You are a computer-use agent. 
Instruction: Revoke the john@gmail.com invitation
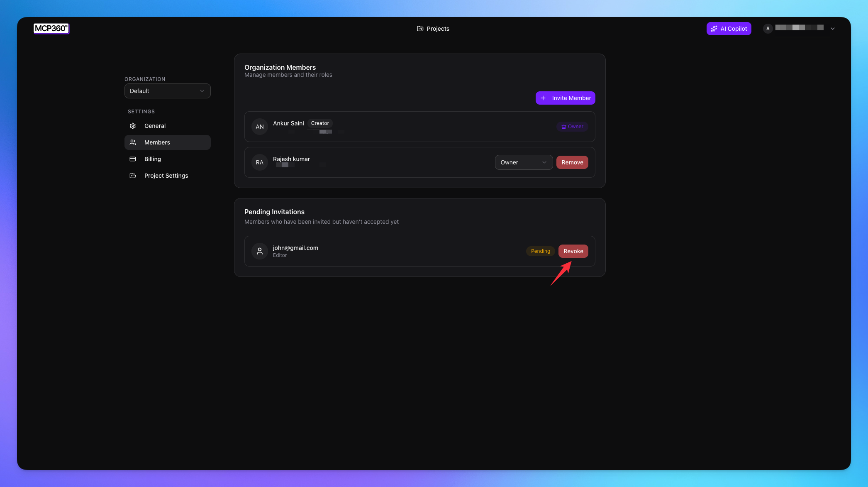pos(573,251)
